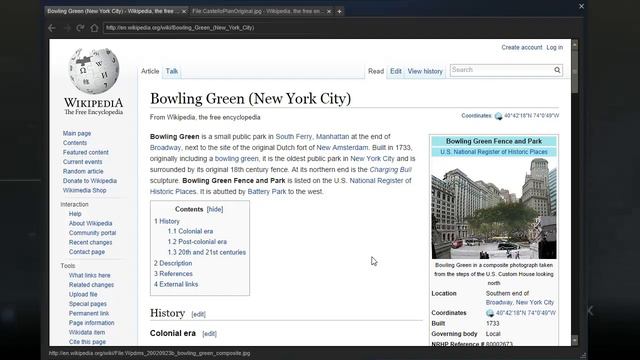Viewport: 640px width, 360px height.
Task: Jump to 4 External links in contents
Action: click(x=176, y=284)
